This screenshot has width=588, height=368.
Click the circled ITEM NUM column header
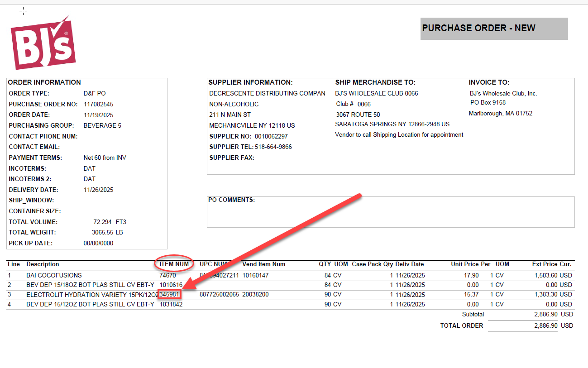(174, 264)
